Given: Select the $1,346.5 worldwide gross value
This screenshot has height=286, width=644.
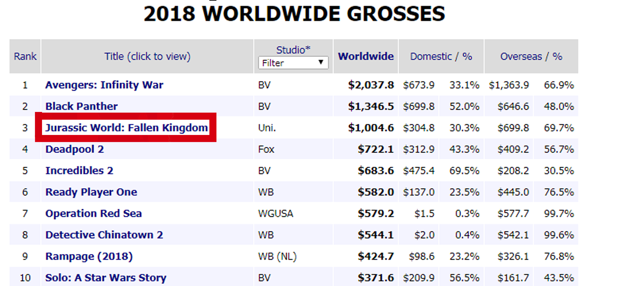Looking at the screenshot, I should tap(371, 107).
